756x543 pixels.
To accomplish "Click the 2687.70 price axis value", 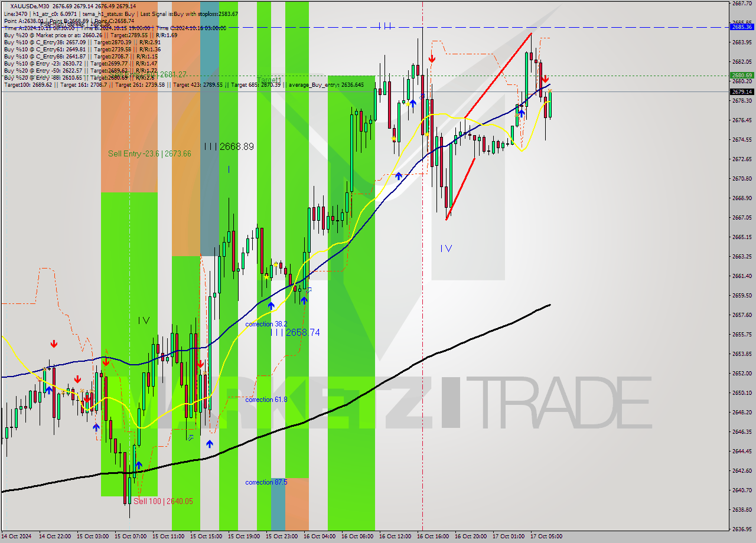I will click(x=742, y=3).
